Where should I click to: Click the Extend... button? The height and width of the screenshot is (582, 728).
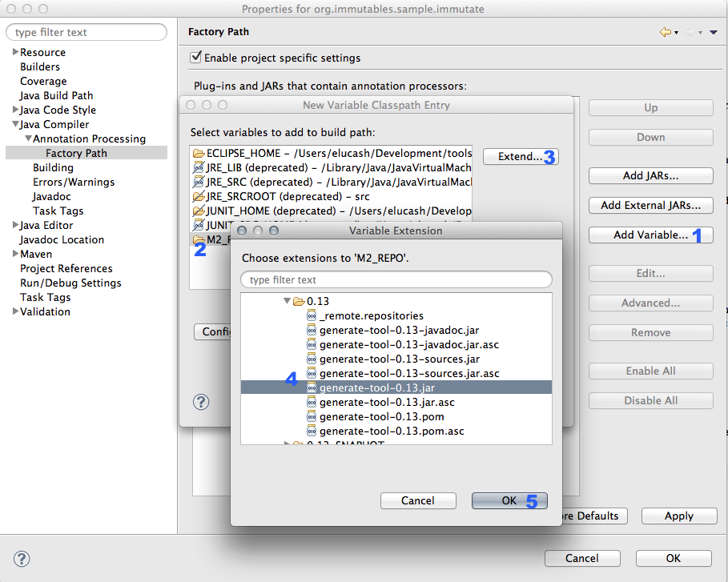(520, 156)
